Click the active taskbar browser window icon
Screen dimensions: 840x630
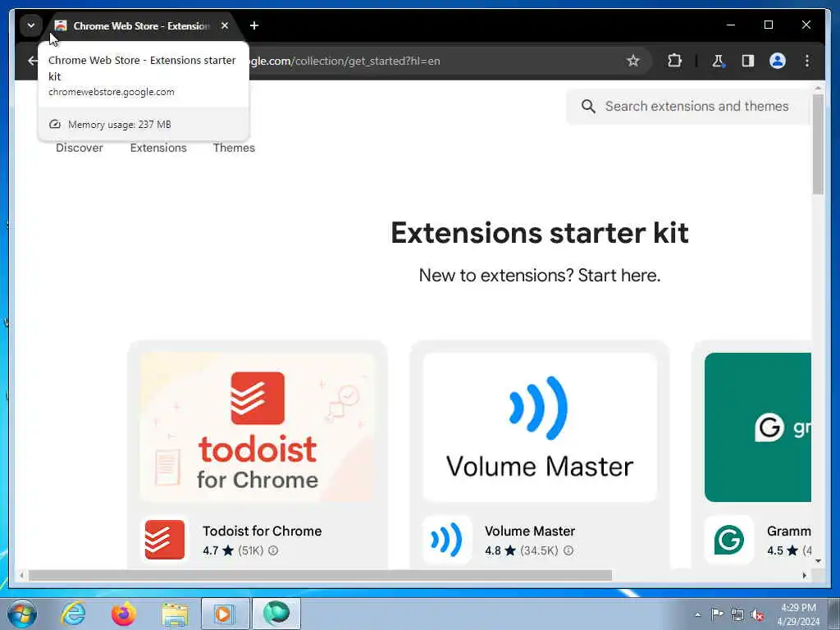coord(276,614)
